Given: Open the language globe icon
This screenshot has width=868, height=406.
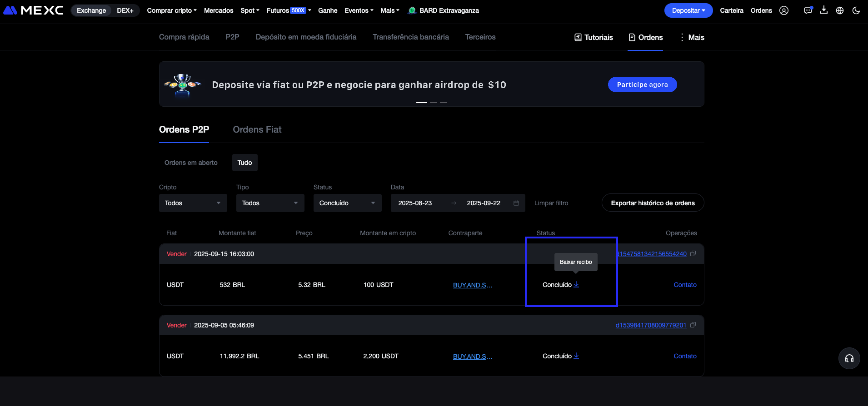Looking at the screenshot, I should tap(840, 10).
